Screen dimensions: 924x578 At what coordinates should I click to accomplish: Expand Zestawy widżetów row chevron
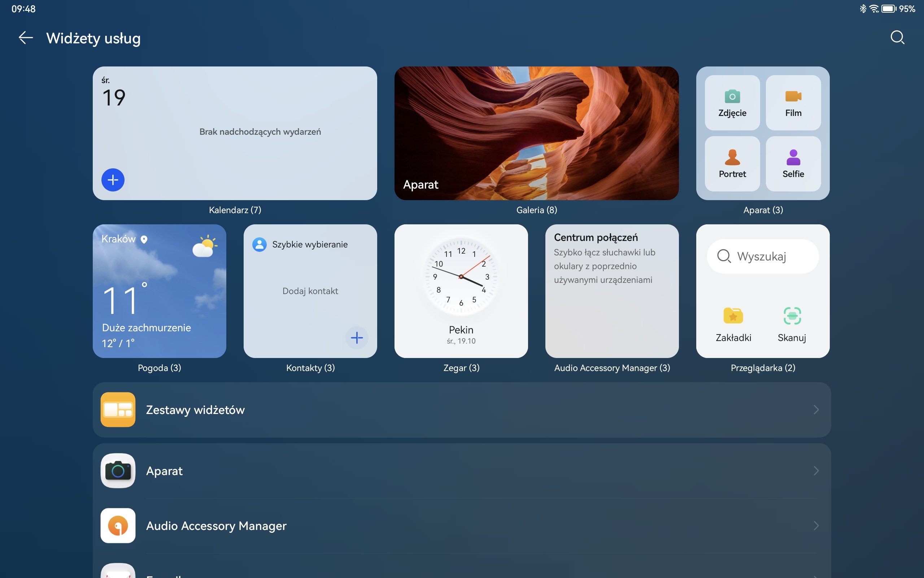point(816,410)
